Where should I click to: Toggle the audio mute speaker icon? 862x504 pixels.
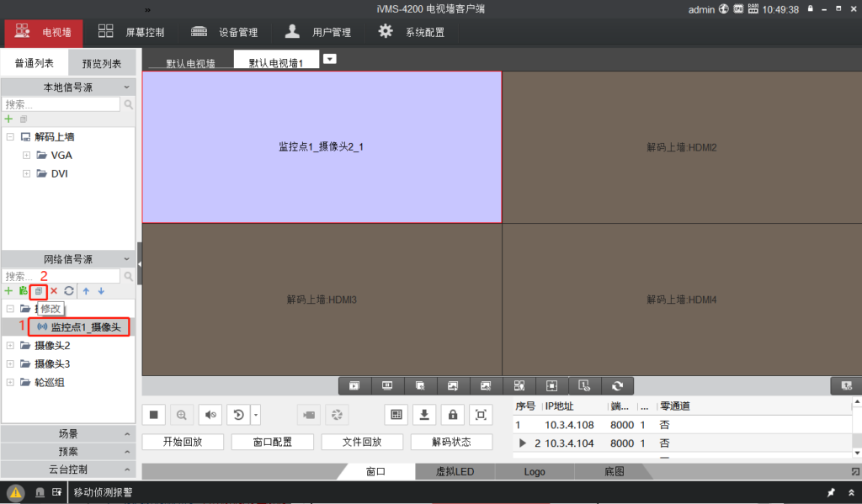(x=210, y=414)
